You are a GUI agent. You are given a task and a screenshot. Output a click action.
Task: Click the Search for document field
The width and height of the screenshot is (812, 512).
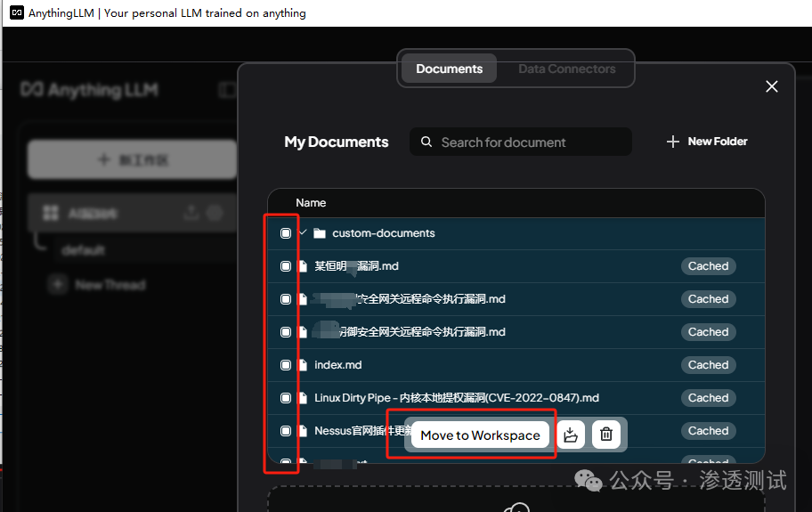tap(521, 142)
